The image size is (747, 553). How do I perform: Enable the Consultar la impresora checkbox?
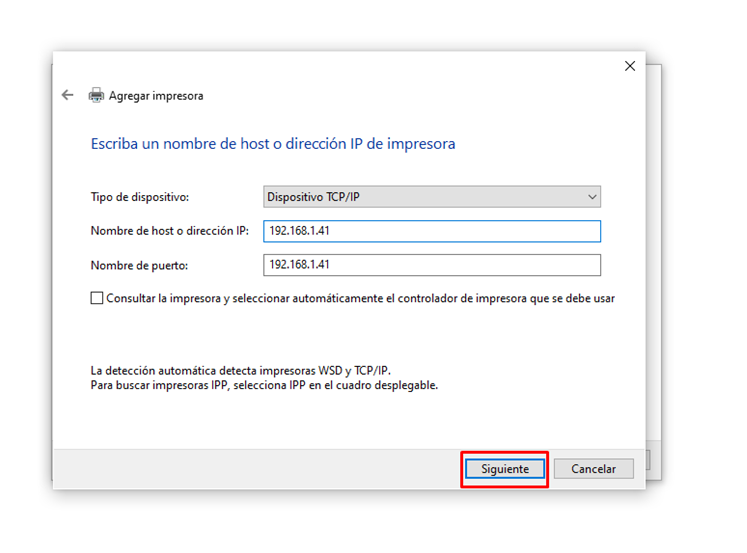tap(97, 298)
